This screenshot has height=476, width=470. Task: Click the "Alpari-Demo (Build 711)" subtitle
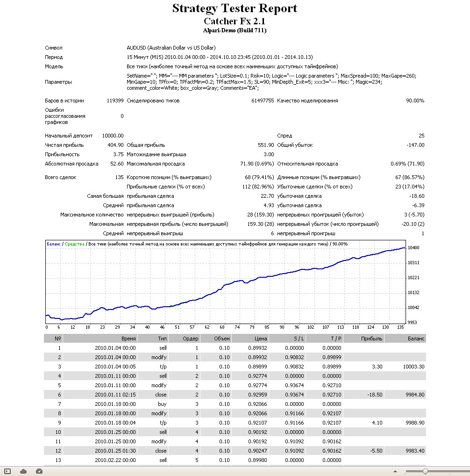click(x=235, y=30)
